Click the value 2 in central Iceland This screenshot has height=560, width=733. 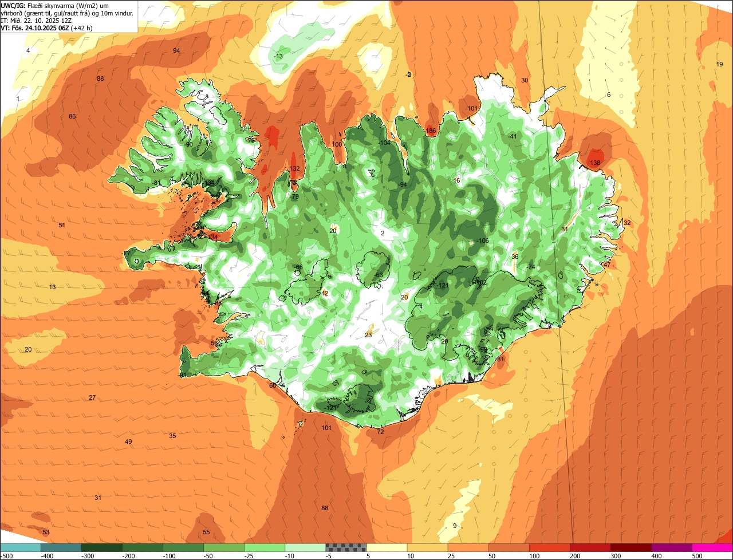[383, 233]
